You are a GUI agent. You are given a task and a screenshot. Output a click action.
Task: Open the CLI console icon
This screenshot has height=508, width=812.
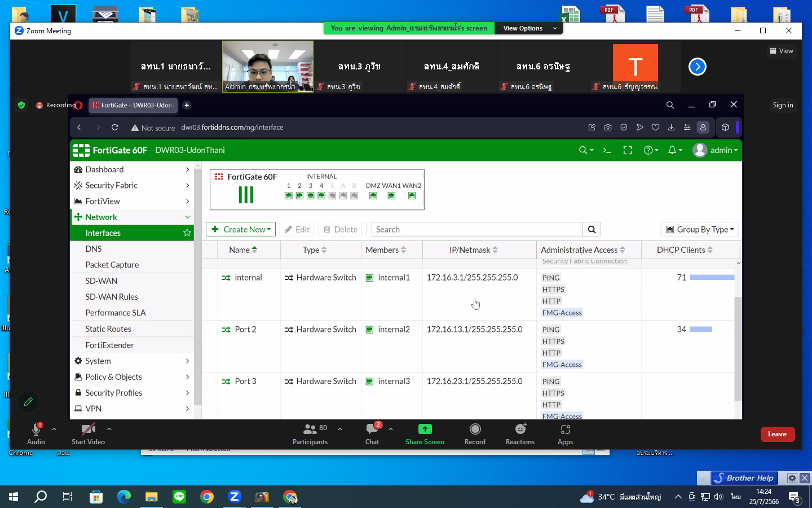(x=607, y=150)
